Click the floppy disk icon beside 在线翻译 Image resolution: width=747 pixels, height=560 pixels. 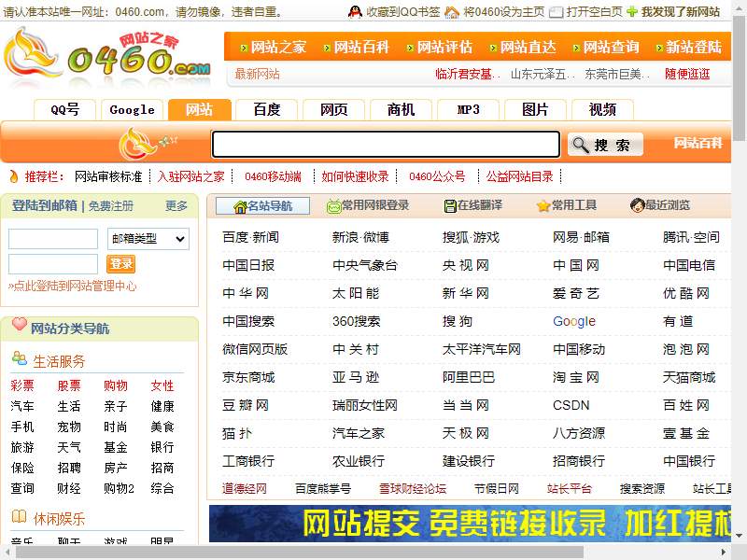coord(450,206)
